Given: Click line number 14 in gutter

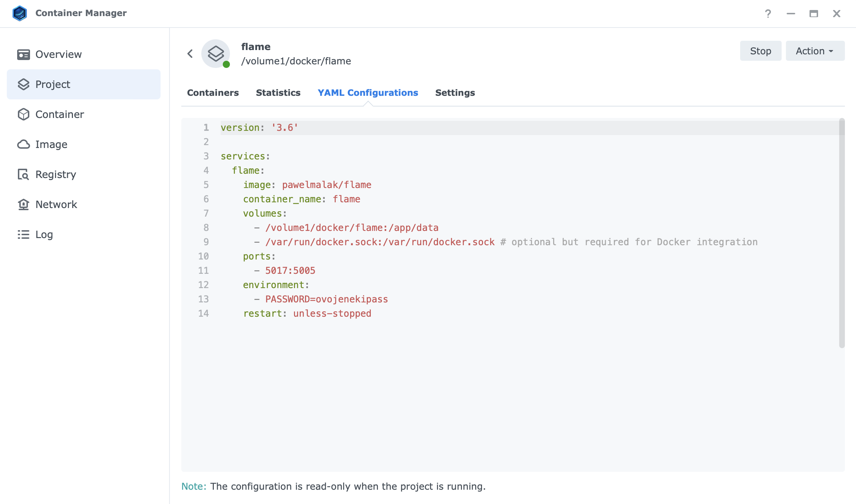Looking at the screenshot, I should (x=203, y=313).
